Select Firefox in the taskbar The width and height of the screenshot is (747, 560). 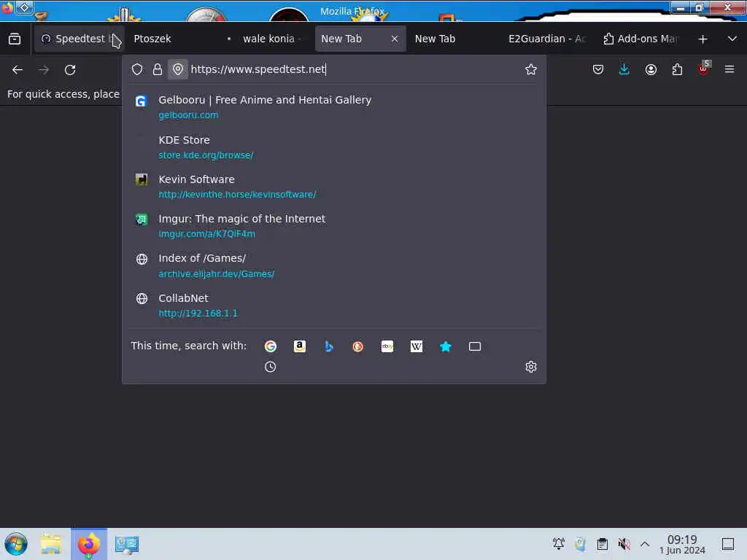pyautogui.click(x=89, y=544)
